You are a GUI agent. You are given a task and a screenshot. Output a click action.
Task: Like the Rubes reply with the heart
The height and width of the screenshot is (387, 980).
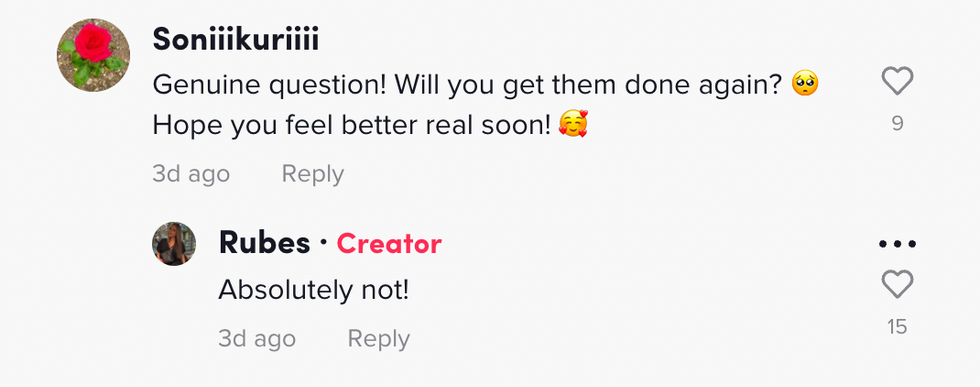(897, 284)
